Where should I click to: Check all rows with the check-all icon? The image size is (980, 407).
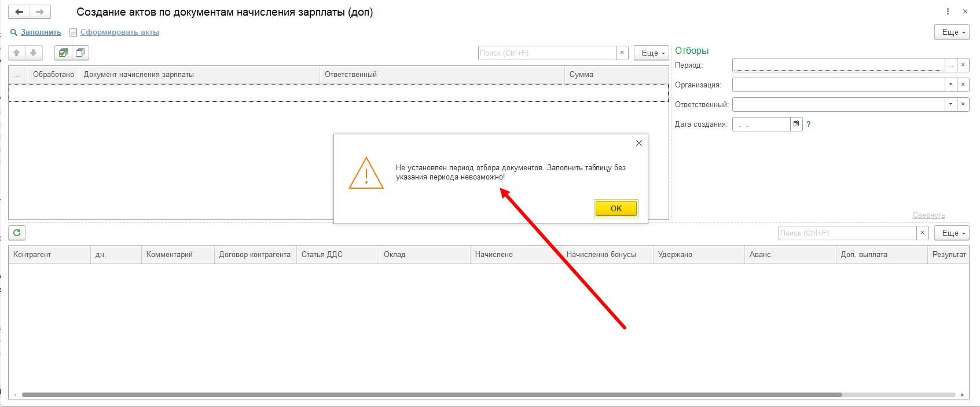63,53
